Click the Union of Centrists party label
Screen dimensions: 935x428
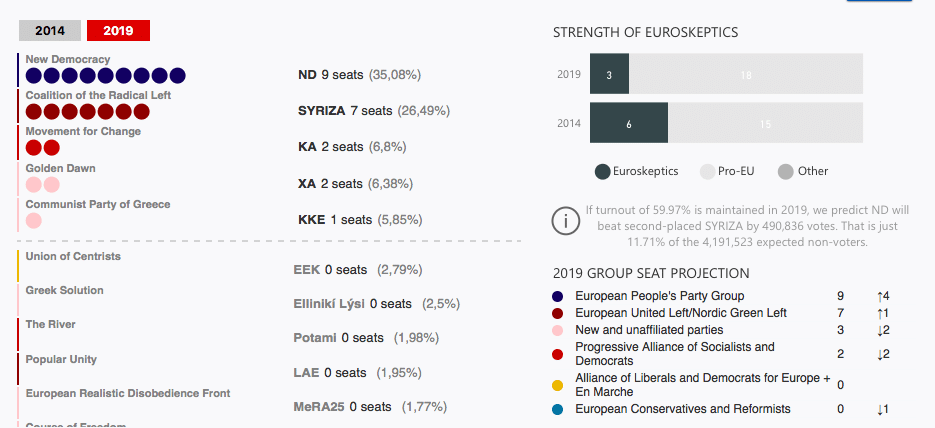pyautogui.click(x=73, y=256)
